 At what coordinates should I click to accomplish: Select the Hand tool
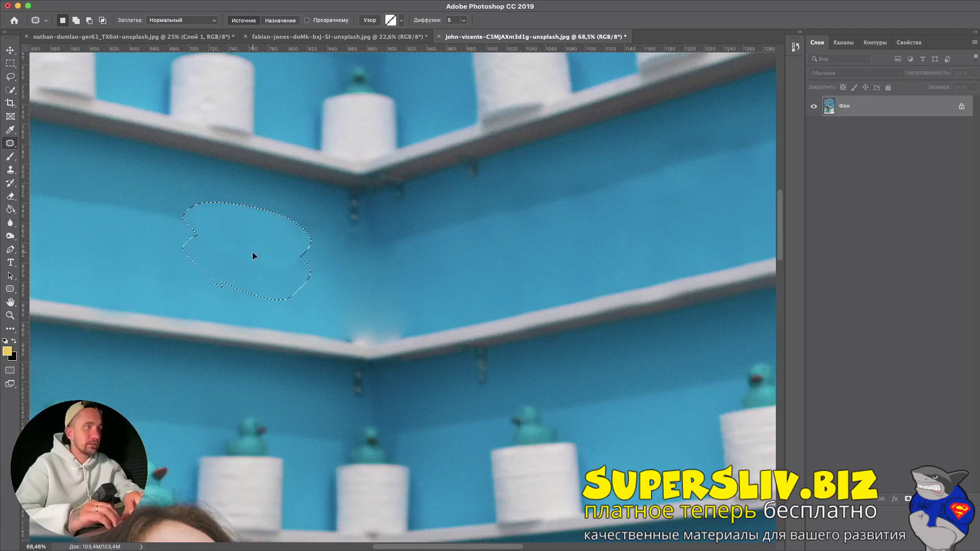point(10,302)
